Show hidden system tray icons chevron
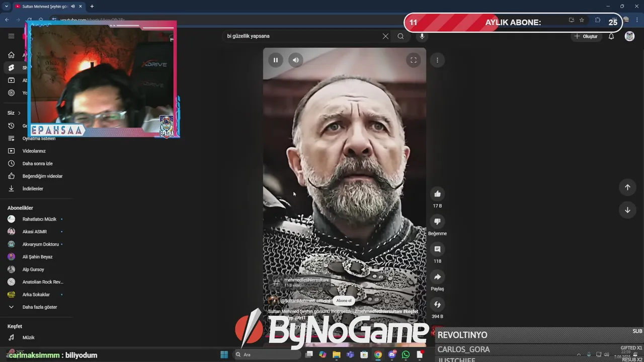Viewport: 644px width, 362px height. (x=579, y=354)
